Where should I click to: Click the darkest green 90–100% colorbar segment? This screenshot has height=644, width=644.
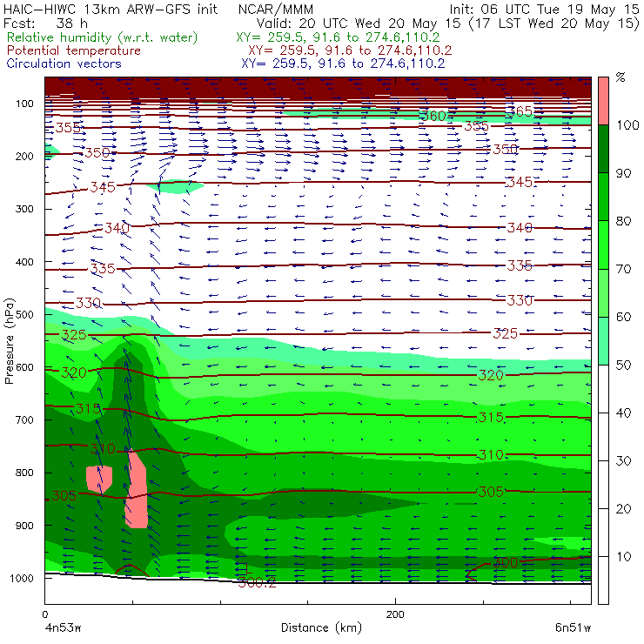click(603, 149)
